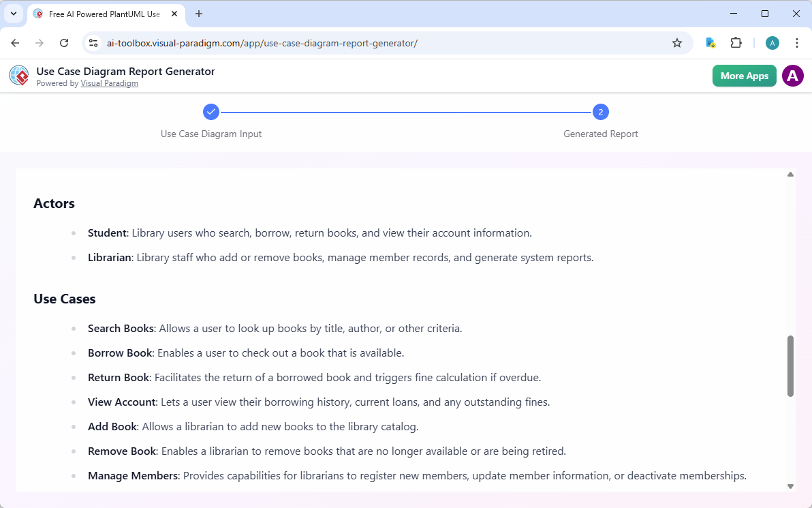812x508 pixels.
Task: Click the purple account avatar in app header
Action: [792, 76]
